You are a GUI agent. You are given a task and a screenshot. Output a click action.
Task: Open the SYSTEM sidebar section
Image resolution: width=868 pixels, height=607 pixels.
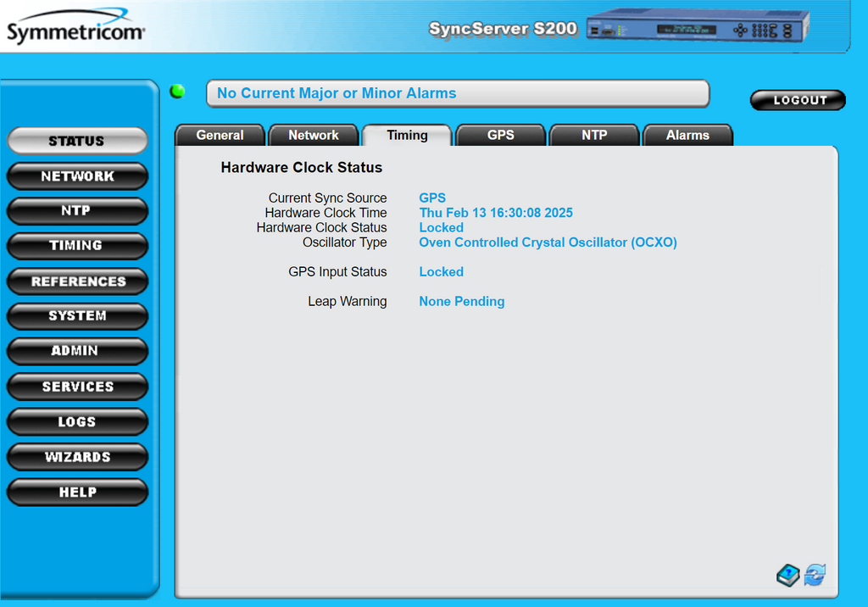[x=77, y=316]
